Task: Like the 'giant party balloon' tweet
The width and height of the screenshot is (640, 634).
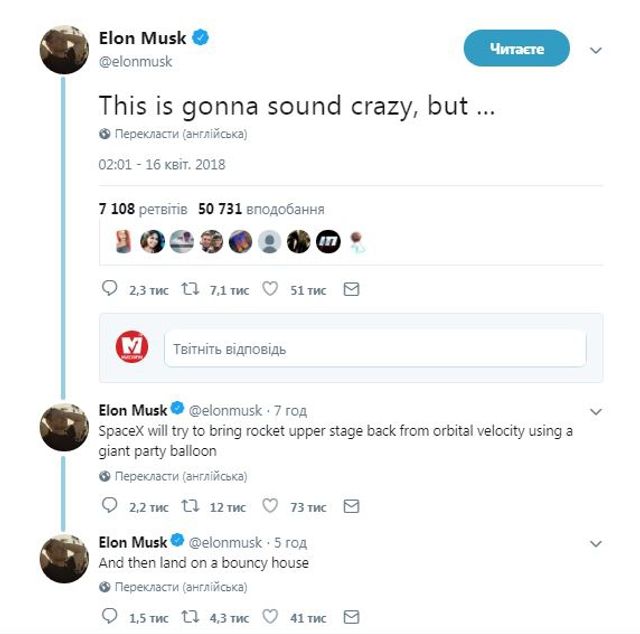Action: (269, 507)
